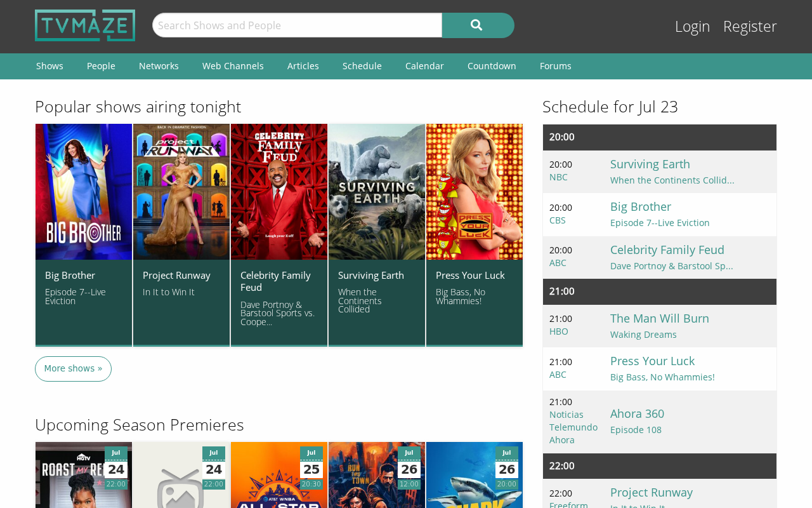
Task: Click the magnifier search button
Action: [x=478, y=25]
